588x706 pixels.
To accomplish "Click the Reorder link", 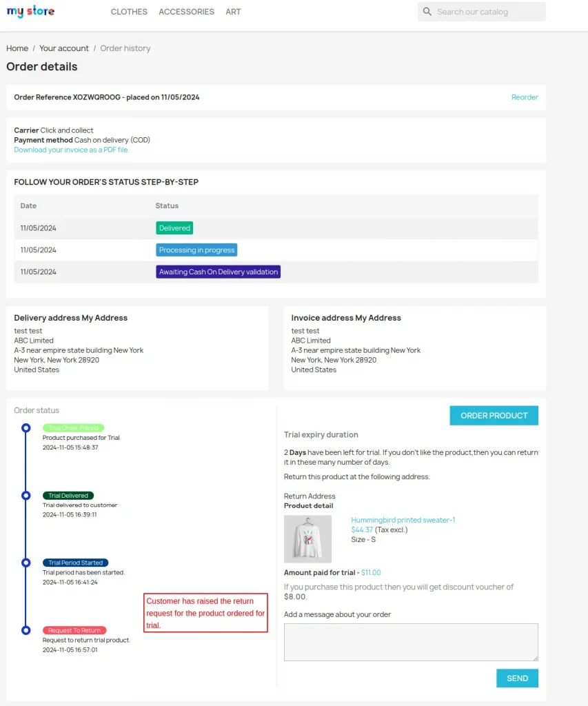I will (x=525, y=97).
